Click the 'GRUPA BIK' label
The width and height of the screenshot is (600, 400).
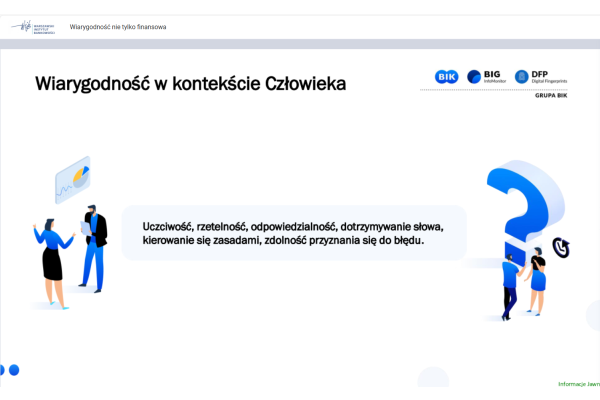pyautogui.click(x=552, y=98)
